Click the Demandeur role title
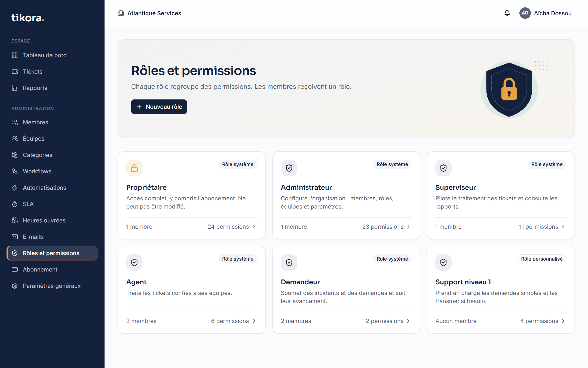588x368 pixels. (x=300, y=282)
